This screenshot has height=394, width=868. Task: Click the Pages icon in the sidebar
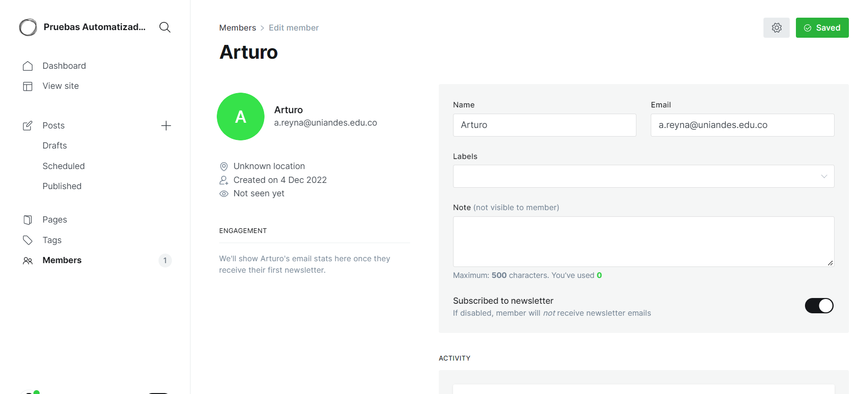click(28, 219)
